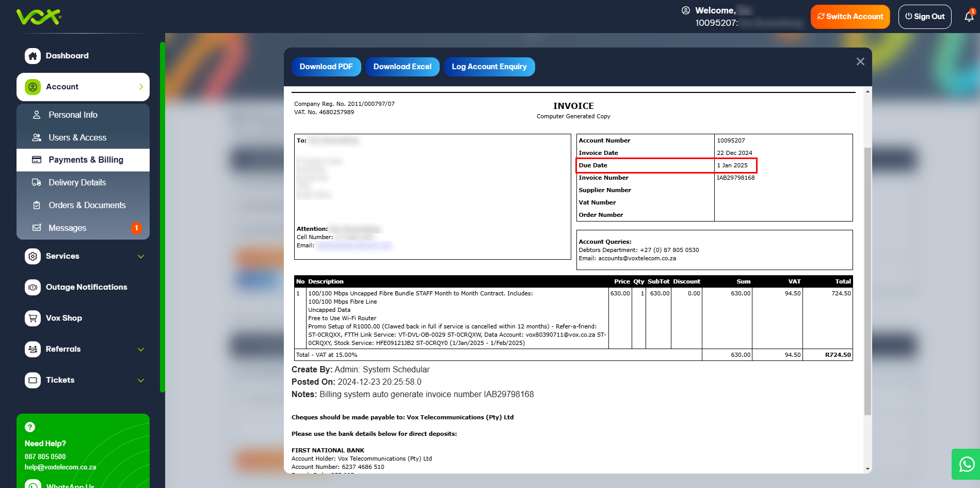980x488 pixels.
Task: Click the Switch Account button
Action: click(850, 17)
